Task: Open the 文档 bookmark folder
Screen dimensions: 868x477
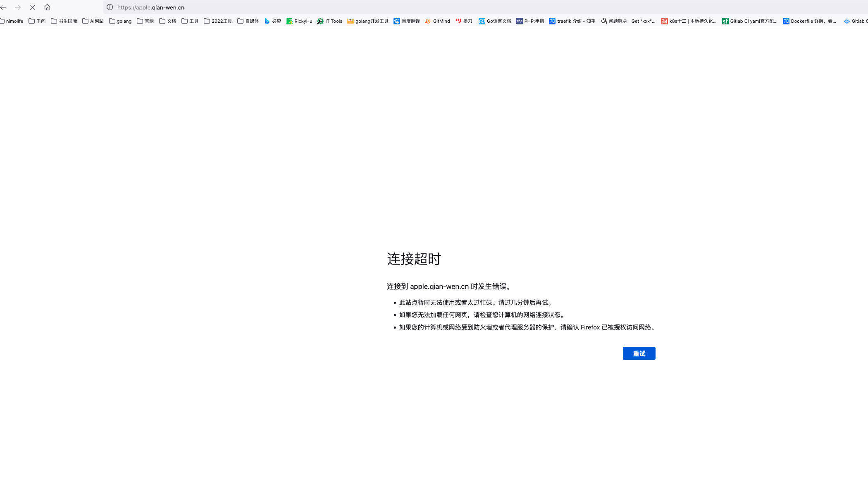Action: 167,21
